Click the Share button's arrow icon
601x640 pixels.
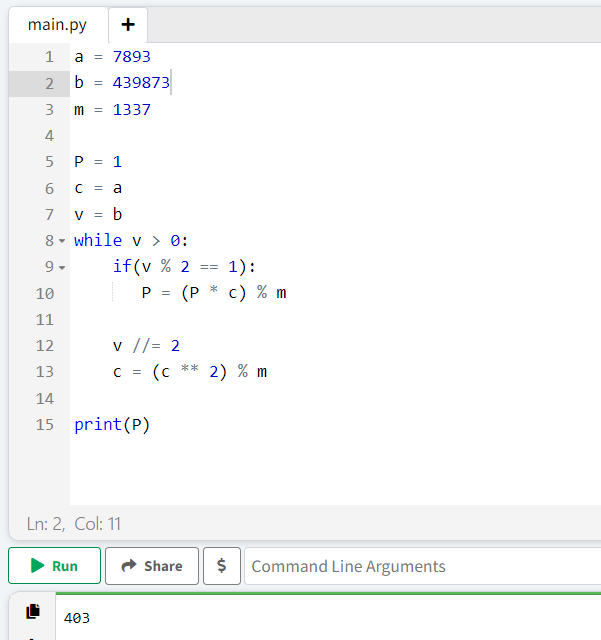(x=129, y=565)
